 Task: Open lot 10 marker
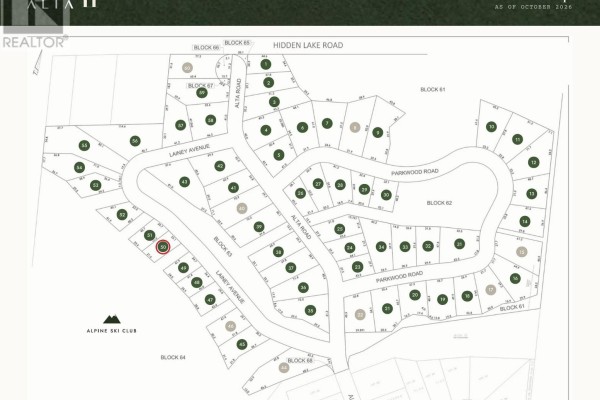click(x=491, y=127)
